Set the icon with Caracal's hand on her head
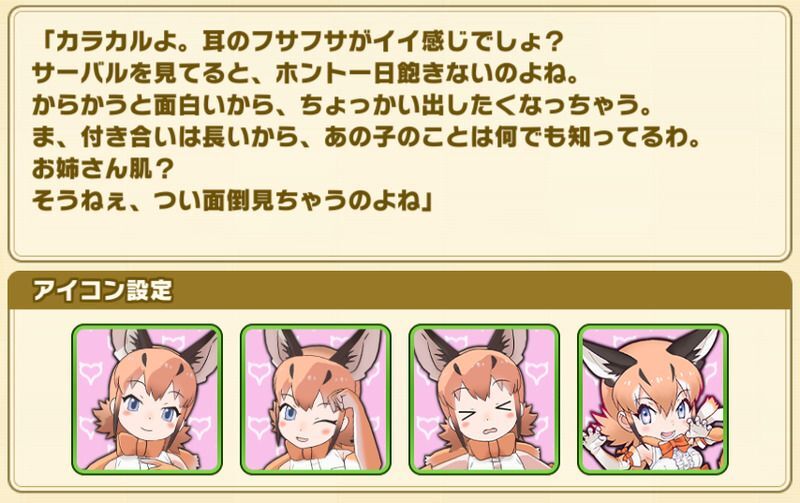The height and width of the screenshot is (503, 800). tap(315, 399)
